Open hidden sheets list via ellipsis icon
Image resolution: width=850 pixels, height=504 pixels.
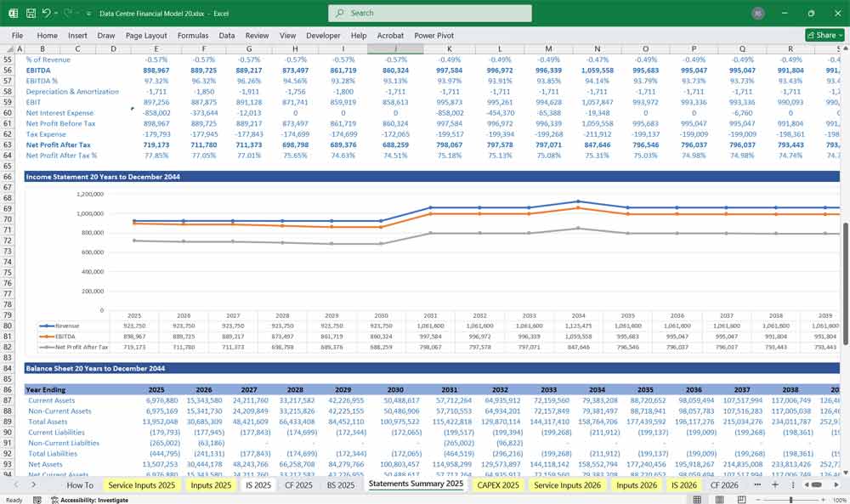758,484
